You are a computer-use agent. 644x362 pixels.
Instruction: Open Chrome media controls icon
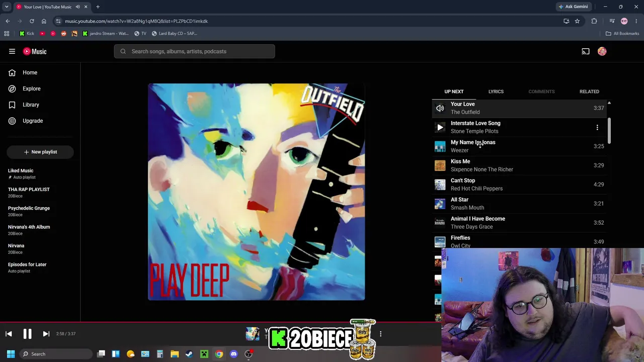(x=612, y=21)
